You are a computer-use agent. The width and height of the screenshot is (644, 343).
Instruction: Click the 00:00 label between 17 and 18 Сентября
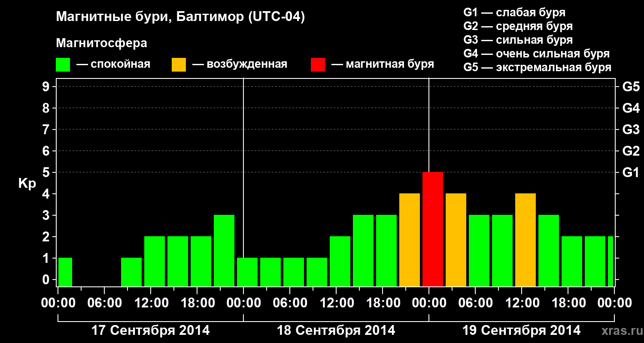tap(243, 303)
